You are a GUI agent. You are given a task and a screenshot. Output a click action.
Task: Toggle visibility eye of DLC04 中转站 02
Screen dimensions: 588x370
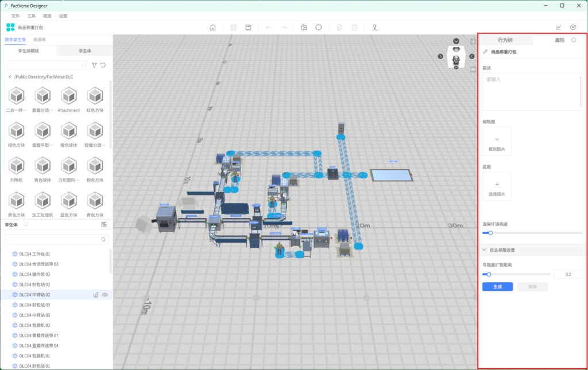pos(105,295)
